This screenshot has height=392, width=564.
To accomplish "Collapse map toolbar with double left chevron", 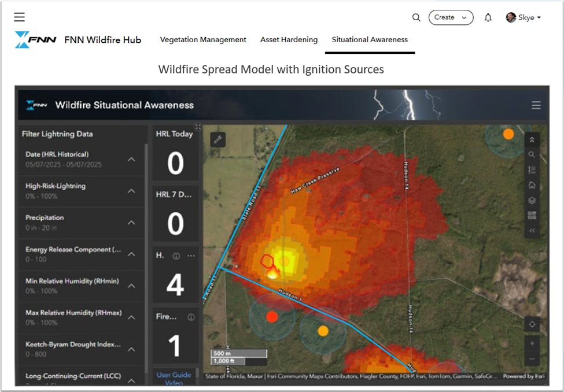I will coord(532,231).
